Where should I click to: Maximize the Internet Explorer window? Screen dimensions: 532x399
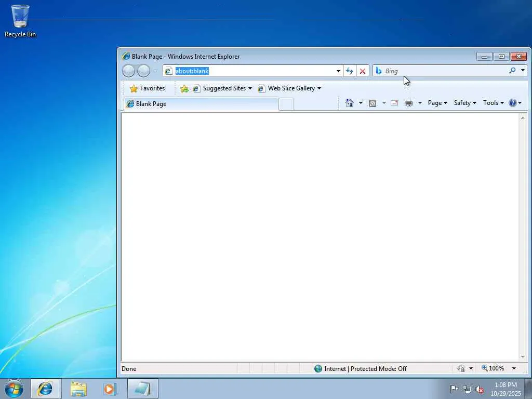point(501,56)
